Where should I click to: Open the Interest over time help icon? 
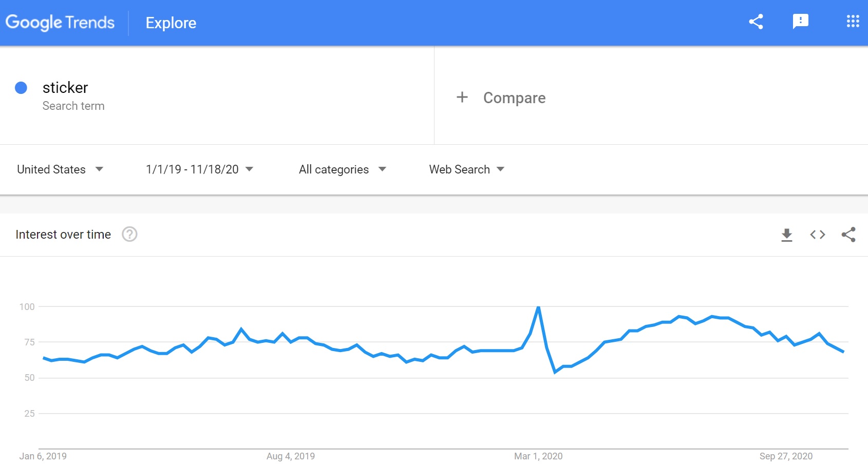pos(129,235)
